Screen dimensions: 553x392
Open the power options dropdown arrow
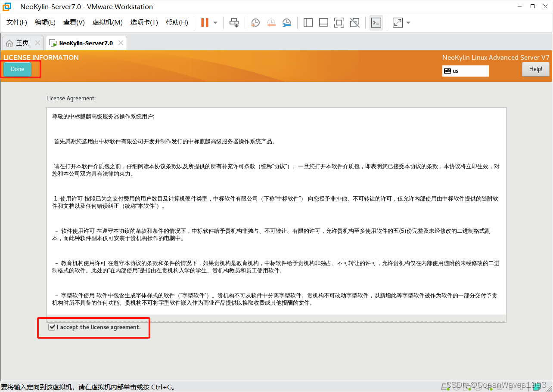pyautogui.click(x=215, y=23)
